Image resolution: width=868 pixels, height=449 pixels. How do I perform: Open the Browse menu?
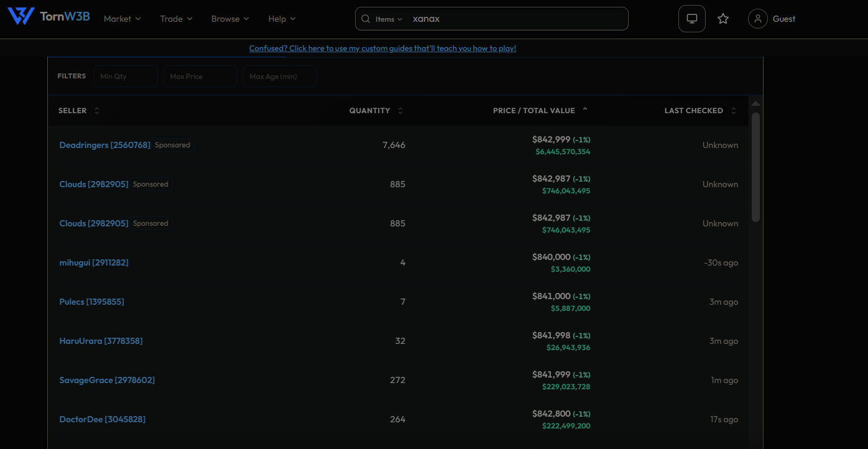(x=230, y=19)
